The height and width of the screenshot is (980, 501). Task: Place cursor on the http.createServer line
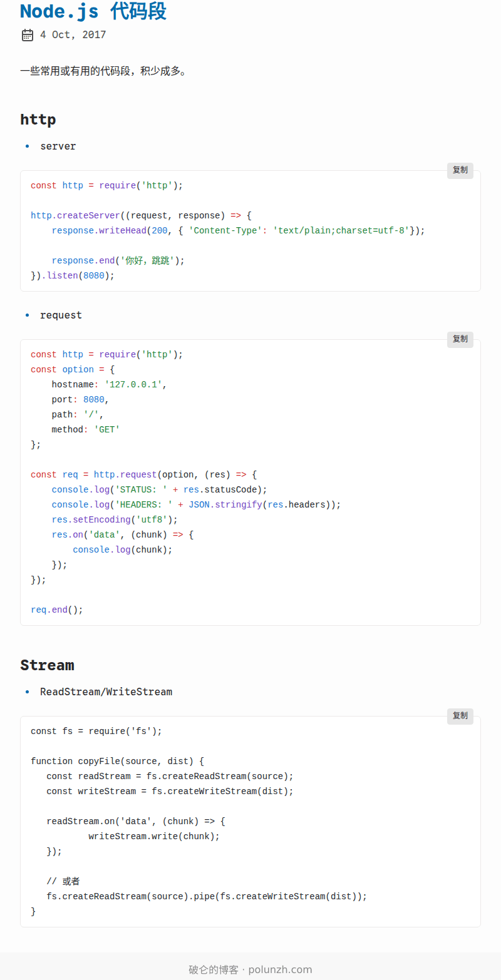click(x=141, y=216)
